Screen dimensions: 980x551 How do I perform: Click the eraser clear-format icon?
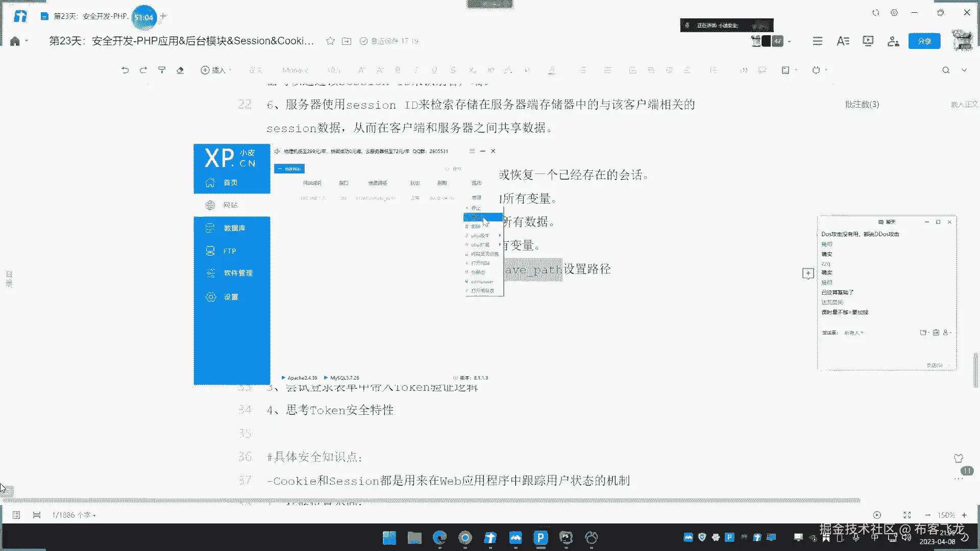click(x=180, y=70)
